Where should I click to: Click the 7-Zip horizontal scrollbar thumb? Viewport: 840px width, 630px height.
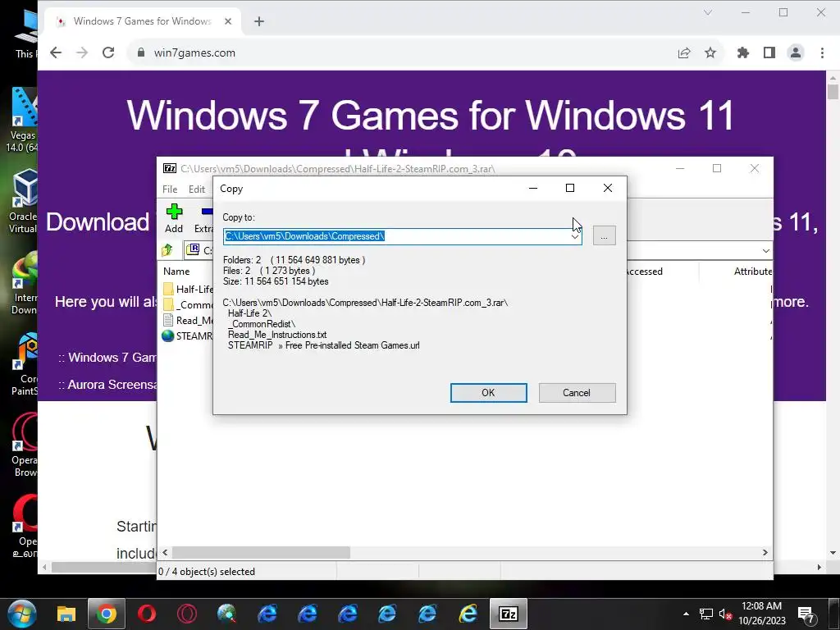261,552
